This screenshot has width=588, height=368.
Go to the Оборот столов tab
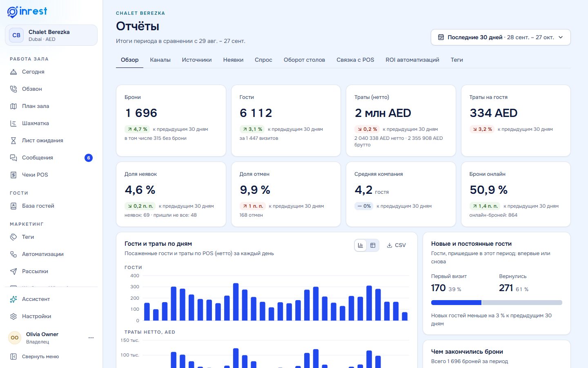304,60
